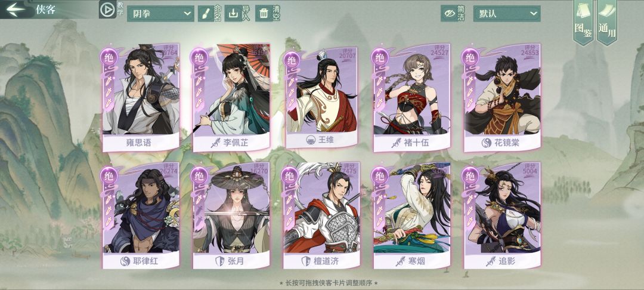This screenshot has width=644, height=290.
Task: Open the 阴拳 lineup dropdown
Action: 160,14
